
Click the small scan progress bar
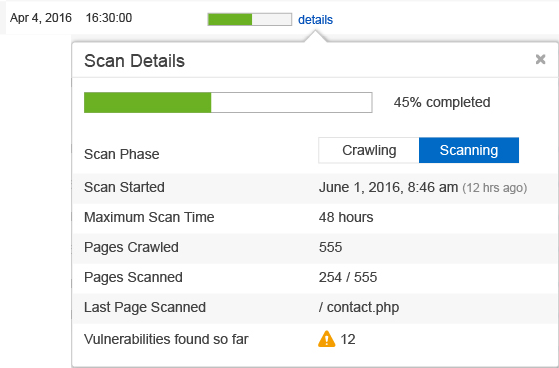(x=250, y=19)
